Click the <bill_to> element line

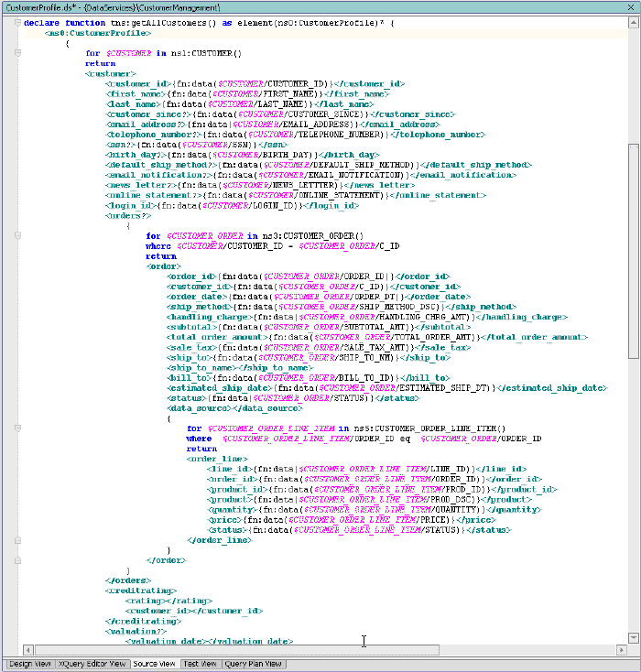click(309, 378)
